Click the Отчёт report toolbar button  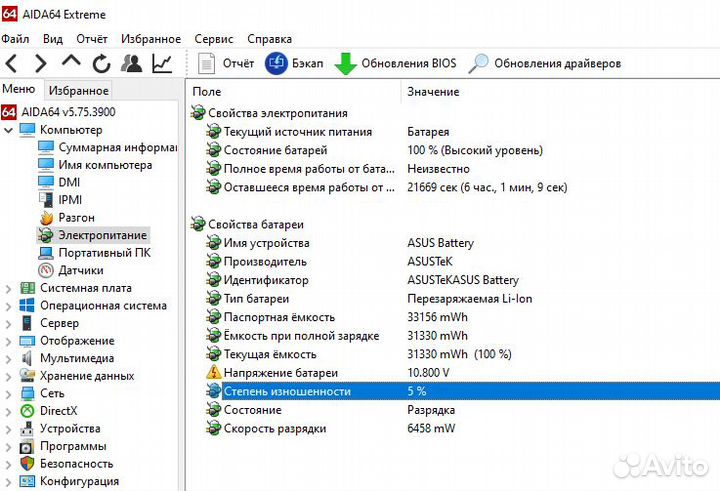(x=225, y=63)
